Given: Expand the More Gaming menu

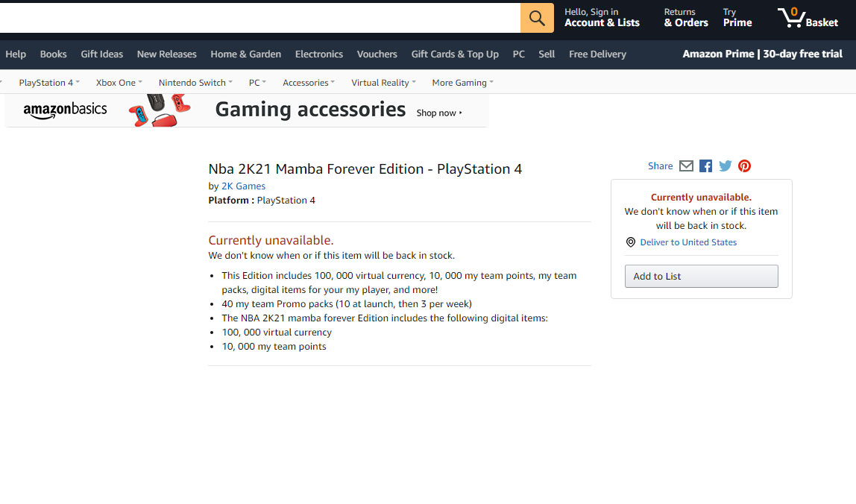Looking at the screenshot, I should (x=462, y=83).
